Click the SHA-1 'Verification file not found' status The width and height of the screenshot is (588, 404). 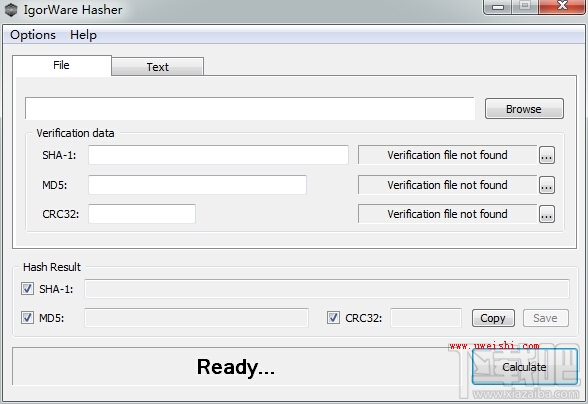447,155
